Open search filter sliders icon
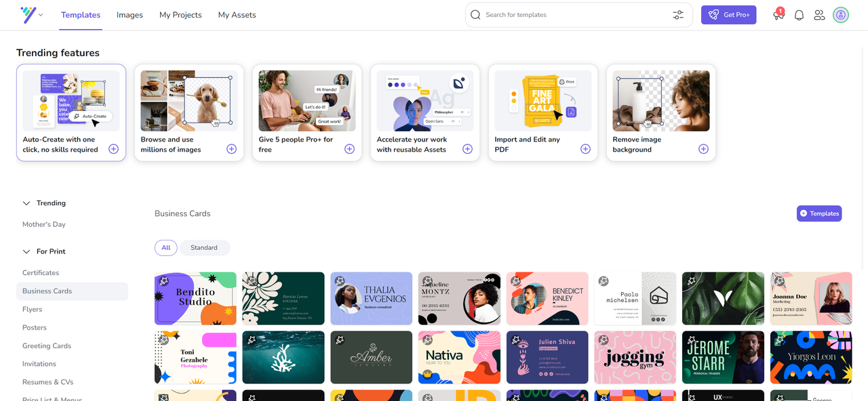This screenshot has height=401, width=868. coord(678,15)
